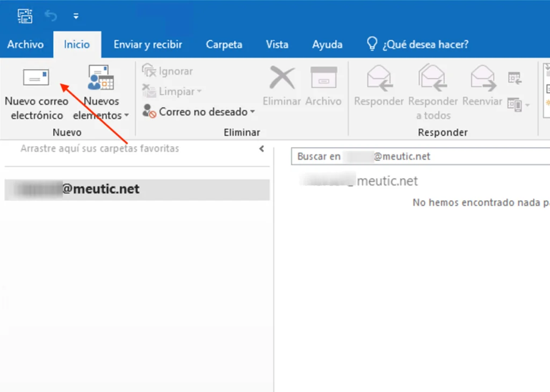Screen dimensions: 550x392
Task: Switch to the Carpeta tab
Action: (224, 45)
